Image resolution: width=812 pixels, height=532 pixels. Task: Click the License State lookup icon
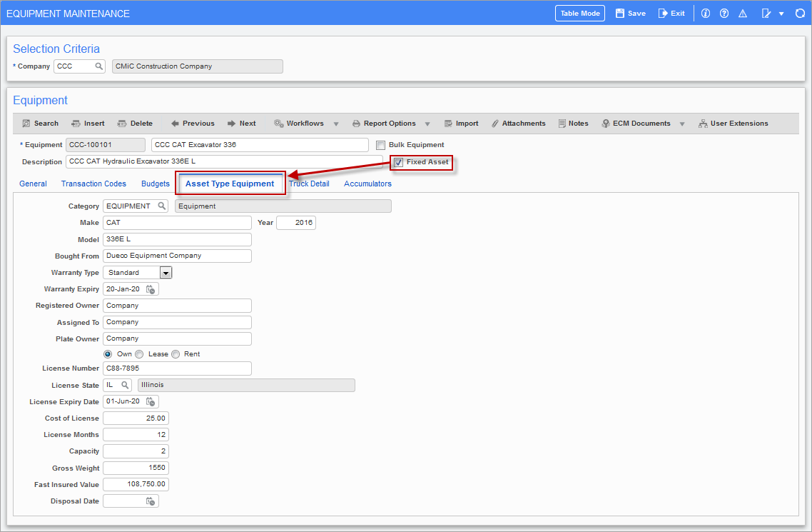point(125,385)
